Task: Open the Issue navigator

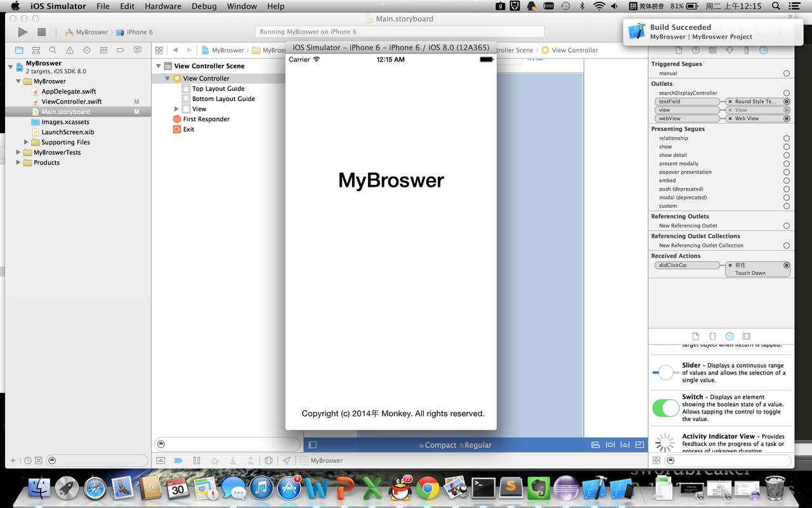Action: [x=70, y=50]
